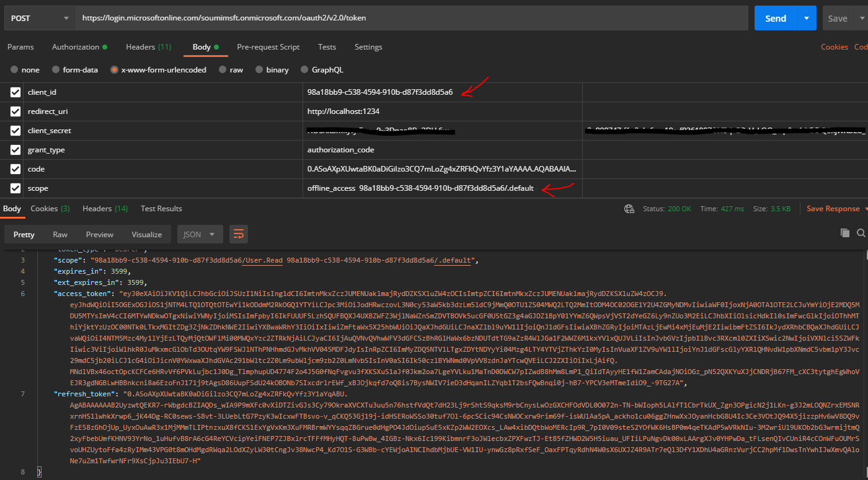868x480 pixels.
Task: Uncheck the grant_type parameter
Action: 15,150
